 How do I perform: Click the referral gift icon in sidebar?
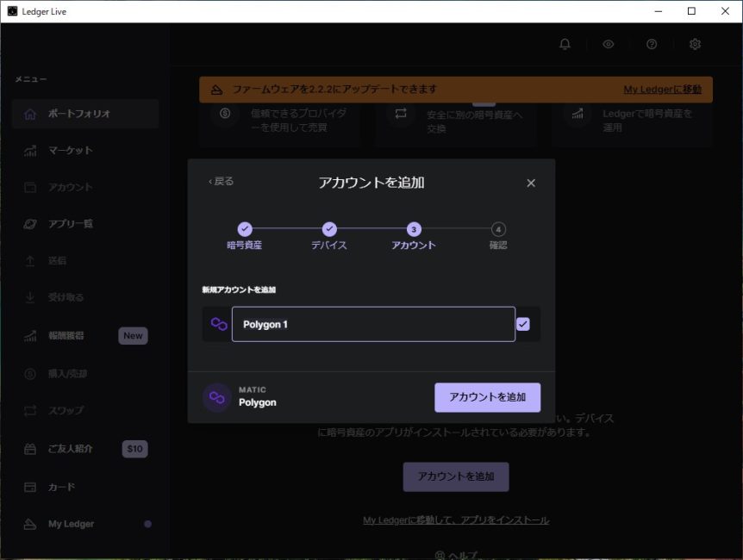point(30,449)
